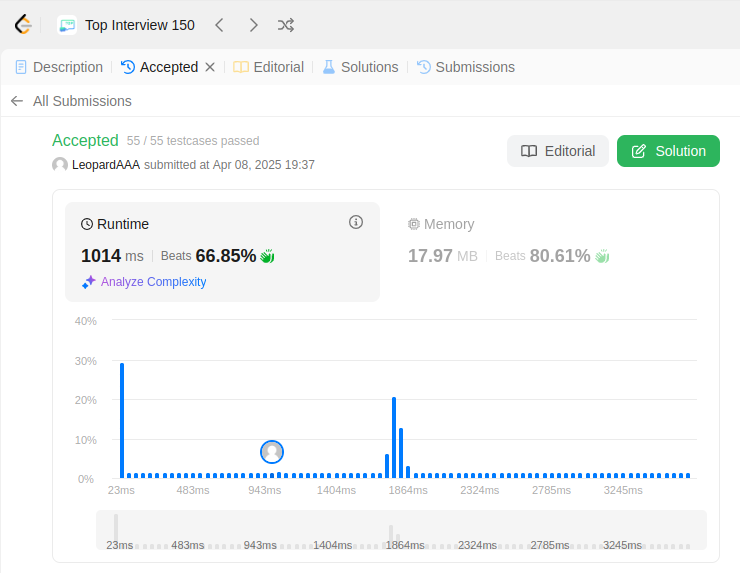Switch to the Description tab
This screenshot has height=573, width=740.
(59, 67)
